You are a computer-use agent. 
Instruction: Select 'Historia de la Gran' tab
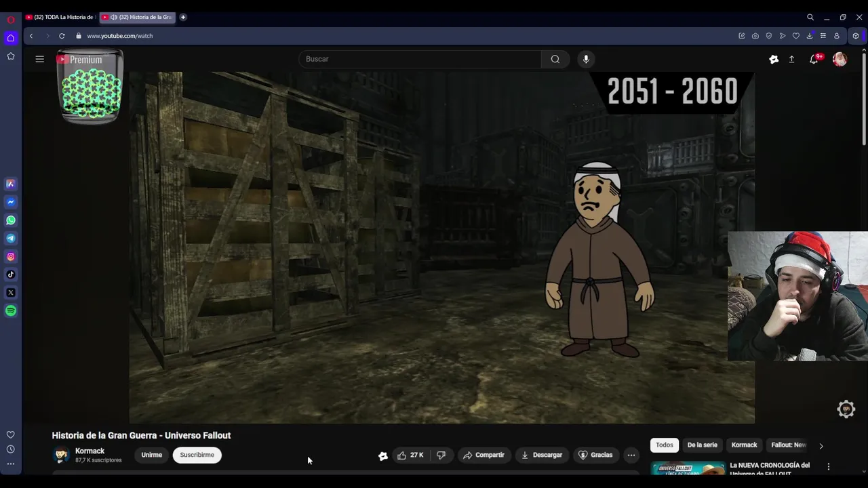click(x=137, y=17)
